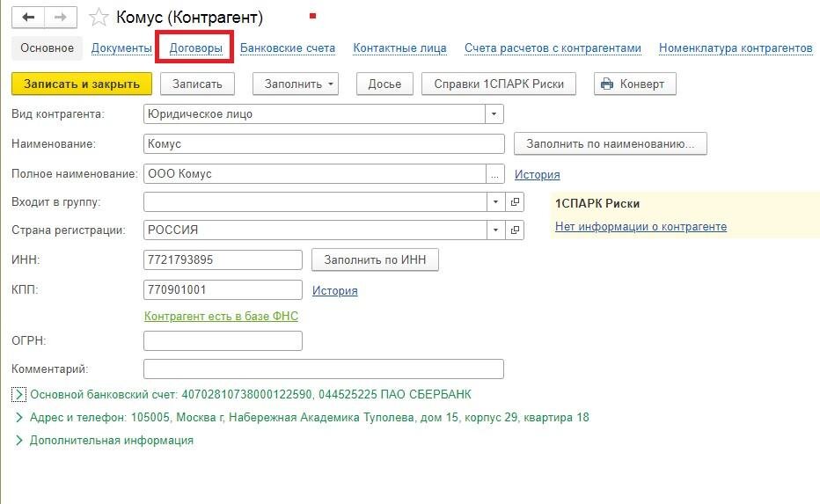Expand the Страна регистрации dropdown arrow
Viewport: 820px width, 504px height.
tap(495, 230)
